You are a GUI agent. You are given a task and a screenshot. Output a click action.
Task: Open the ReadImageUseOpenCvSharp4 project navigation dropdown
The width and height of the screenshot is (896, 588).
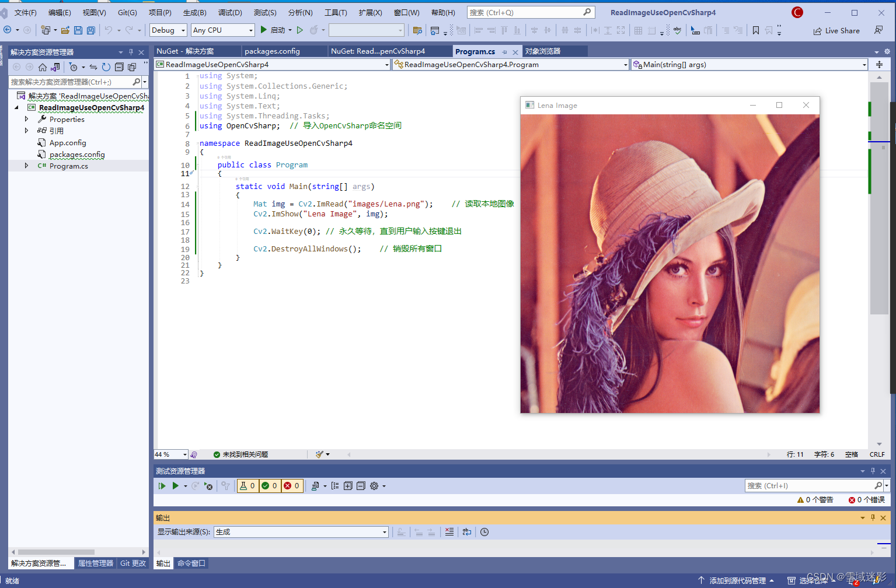pyautogui.click(x=272, y=65)
